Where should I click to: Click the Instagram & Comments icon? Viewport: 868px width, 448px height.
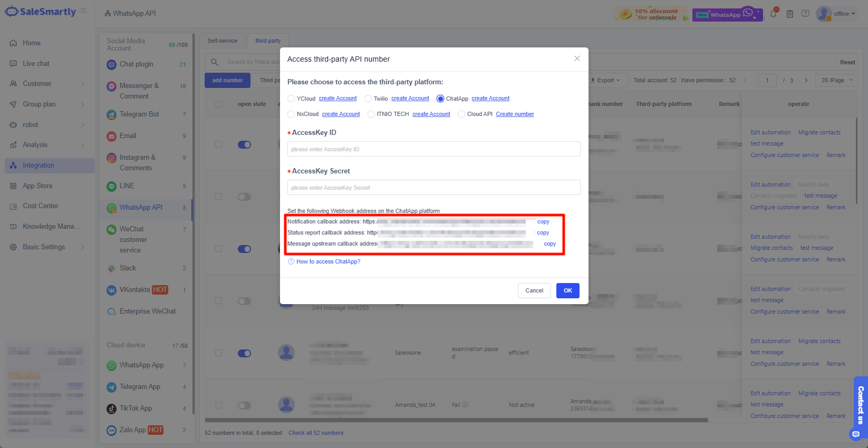111,158
